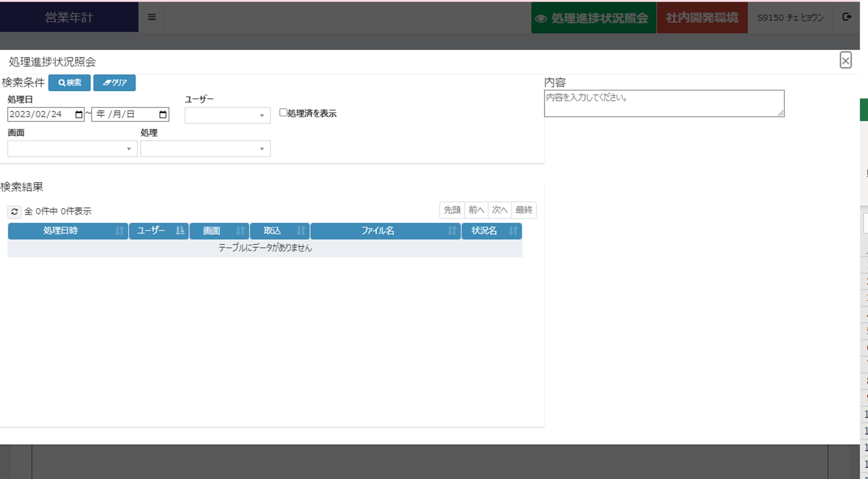868x479 pixels.
Task: Sort by 状況名 column sort icon
Action: click(x=513, y=231)
